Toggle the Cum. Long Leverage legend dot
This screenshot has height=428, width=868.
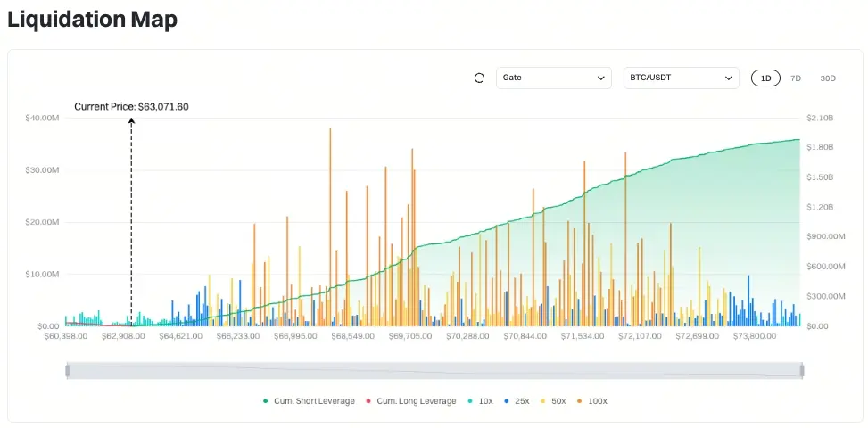point(368,401)
